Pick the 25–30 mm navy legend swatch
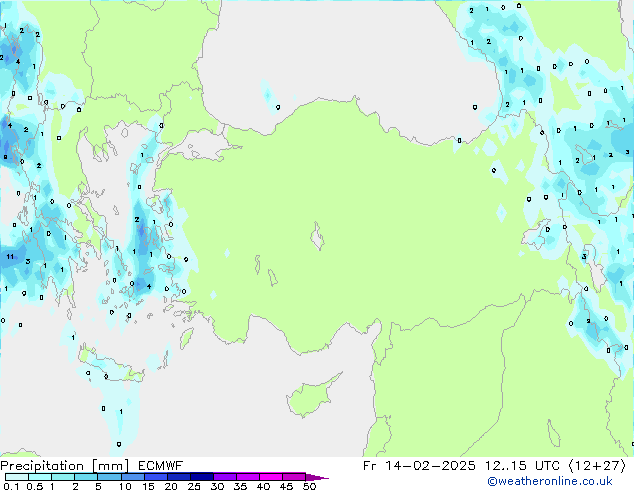 (x=201, y=477)
